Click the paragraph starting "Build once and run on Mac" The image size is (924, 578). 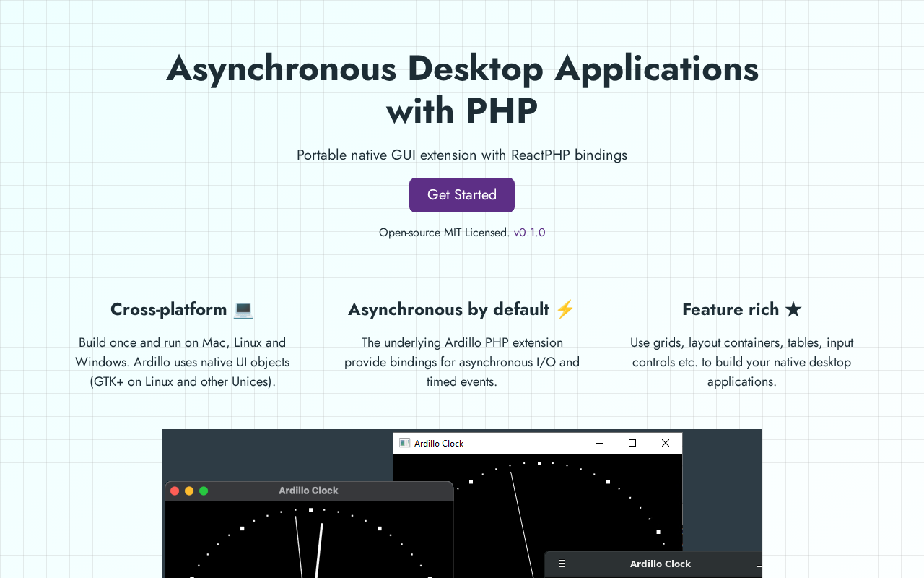182,362
